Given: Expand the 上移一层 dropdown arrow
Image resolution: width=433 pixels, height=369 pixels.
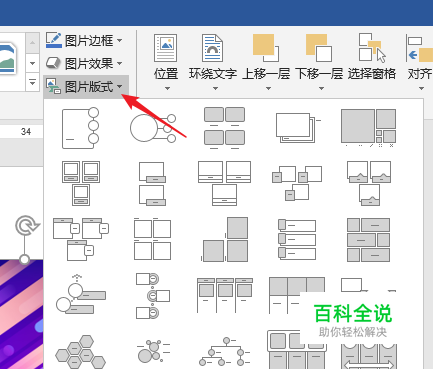Looking at the screenshot, I should coord(268,88).
